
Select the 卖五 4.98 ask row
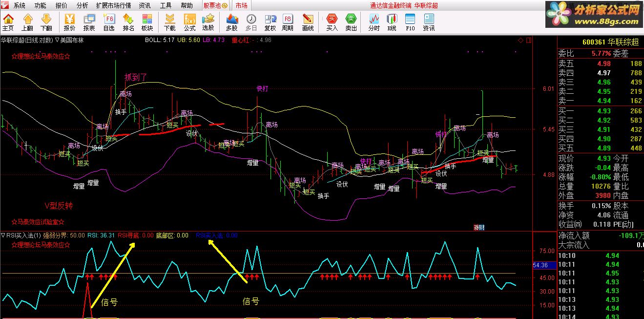click(x=601, y=64)
